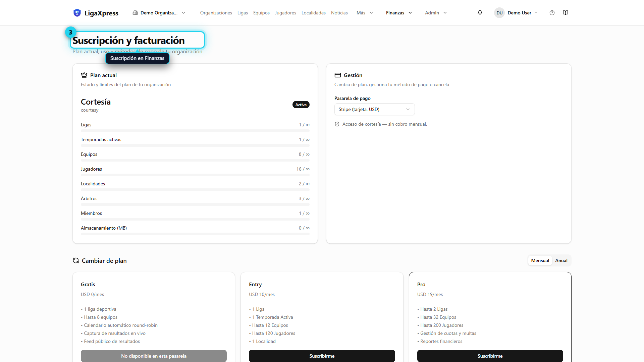Click the Plan actual crown icon

(84, 75)
